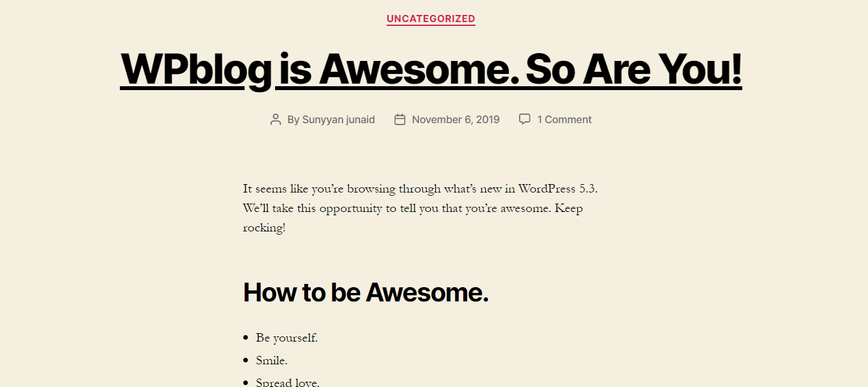Click the intro paragraph about WordPress 5.3

(420, 208)
